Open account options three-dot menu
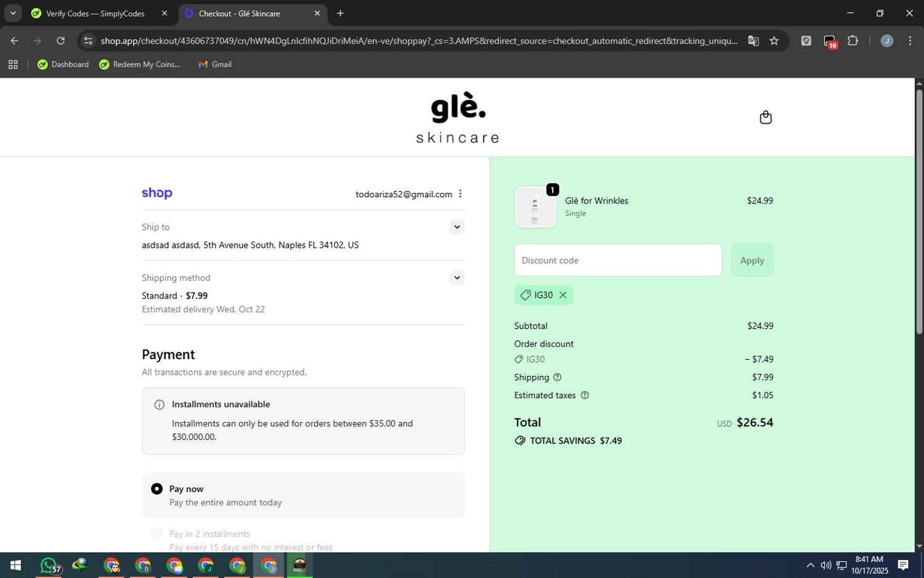 pos(460,193)
